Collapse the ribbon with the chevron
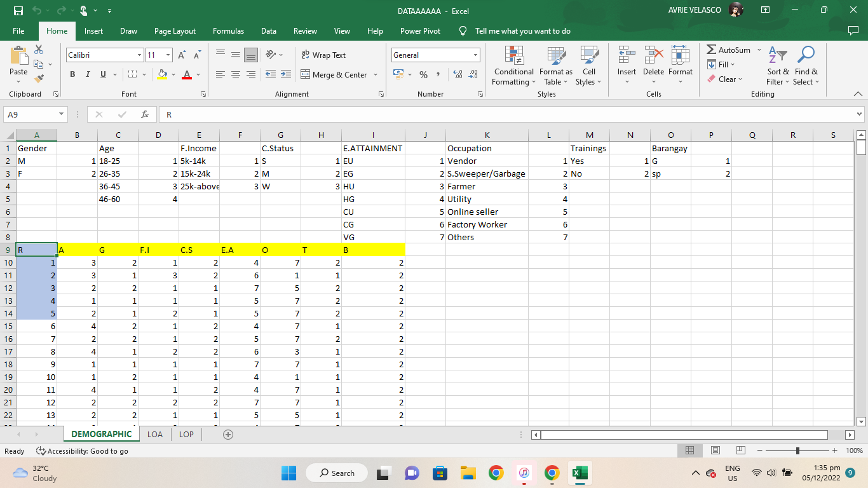 [858, 94]
